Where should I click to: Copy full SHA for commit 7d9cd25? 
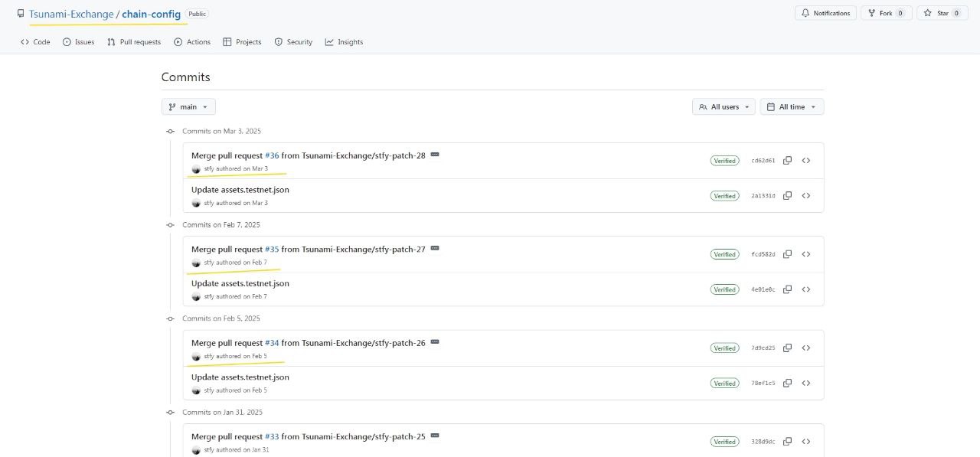(x=787, y=348)
